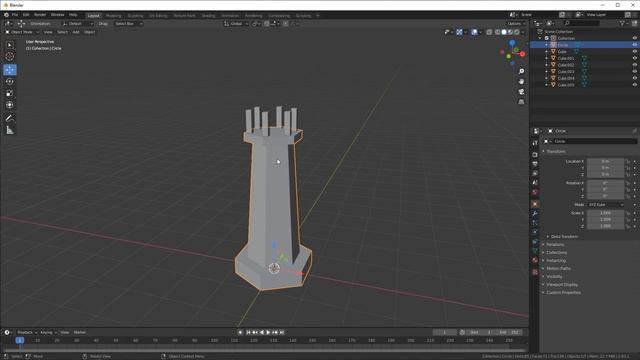The width and height of the screenshot is (640, 360).
Task: Click the pan hand viewport icon
Action: pos(521,82)
